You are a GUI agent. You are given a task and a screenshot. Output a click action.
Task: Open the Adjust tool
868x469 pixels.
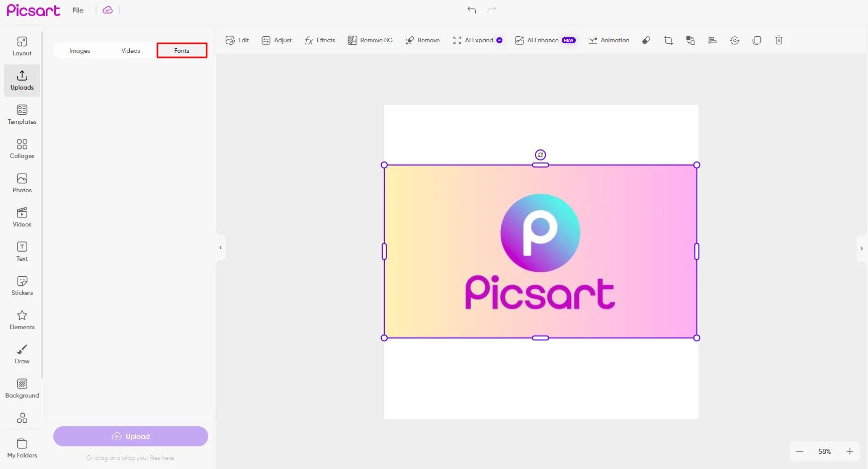(x=277, y=40)
